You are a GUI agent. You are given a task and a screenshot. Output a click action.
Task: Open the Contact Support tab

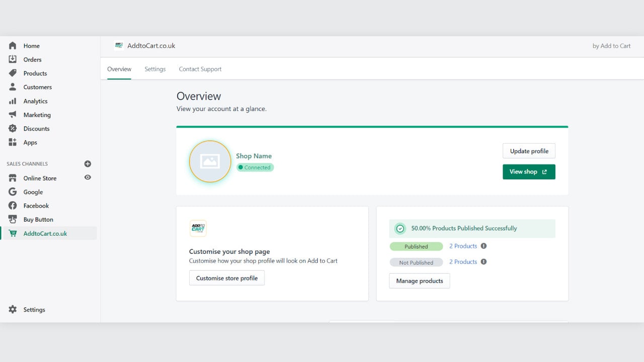(x=200, y=69)
